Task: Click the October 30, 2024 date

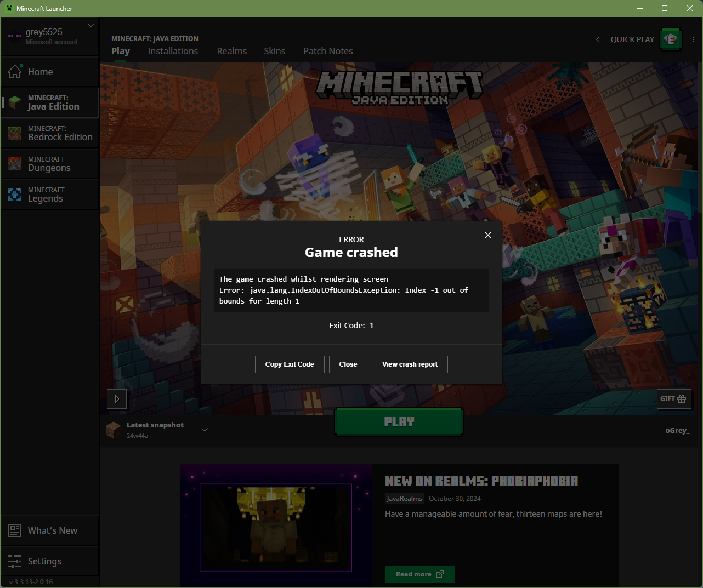Action: [455, 499]
